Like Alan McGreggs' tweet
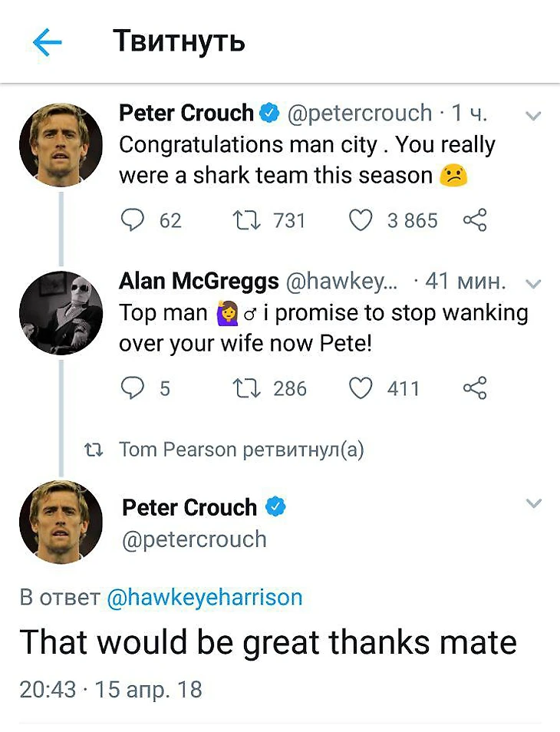 361,388
